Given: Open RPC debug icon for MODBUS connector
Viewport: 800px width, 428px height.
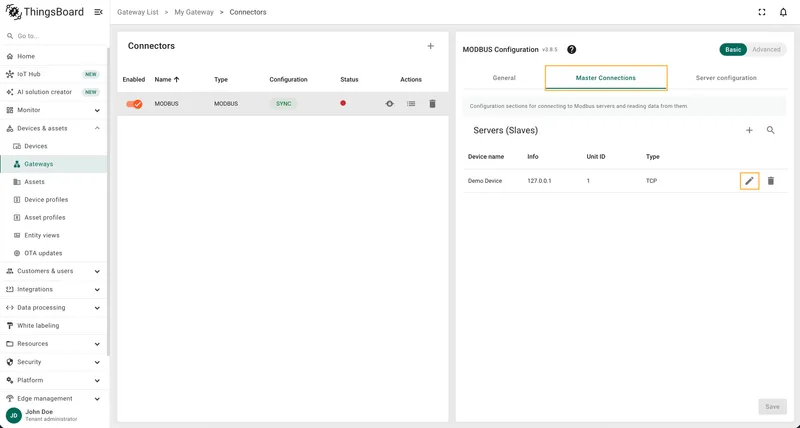Looking at the screenshot, I should [389, 104].
